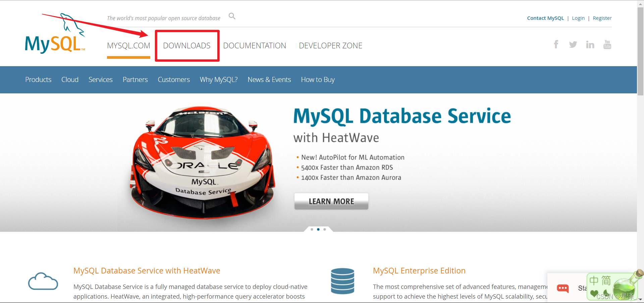
Task: Click the MySQL dolphin logo
Action: [55, 34]
